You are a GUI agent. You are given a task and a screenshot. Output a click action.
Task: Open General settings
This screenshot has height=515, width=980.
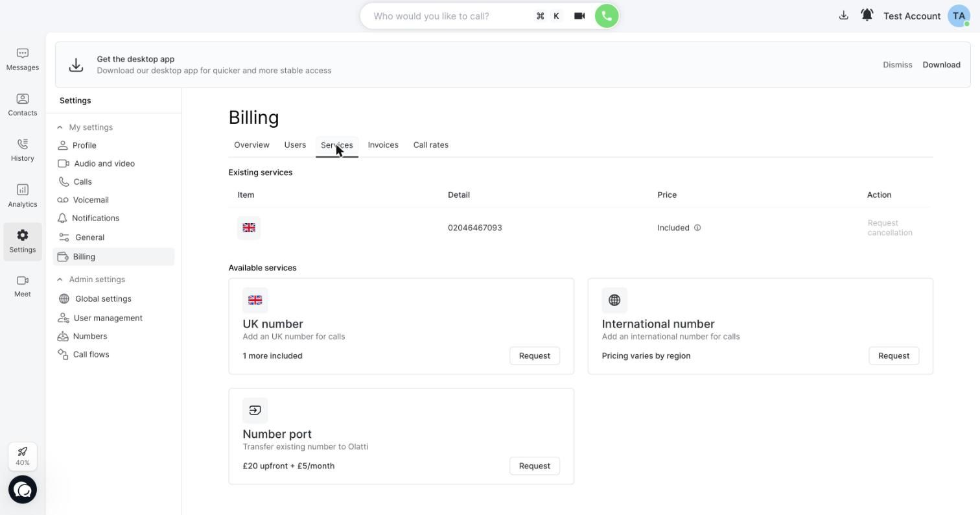[113, 237]
